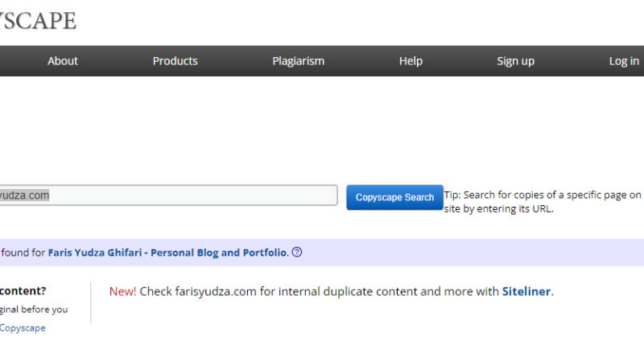644x358 pixels.
Task: Go to the Help page
Action: click(x=411, y=61)
